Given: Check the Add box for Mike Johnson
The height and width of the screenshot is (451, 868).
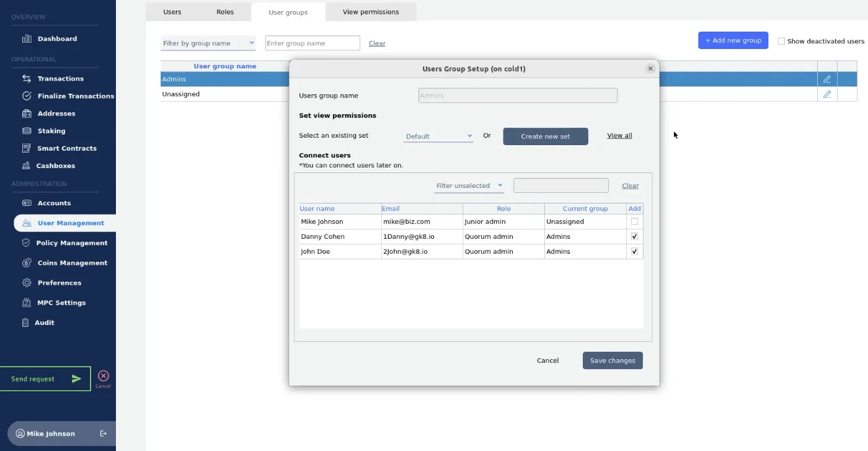Looking at the screenshot, I should (x=634, y=221).
